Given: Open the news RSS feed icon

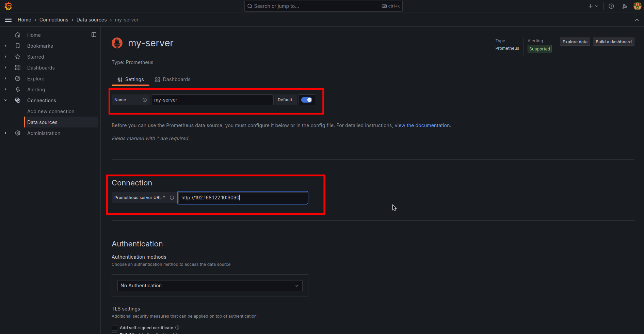Looking at the screenshot, I should [625, 6].
